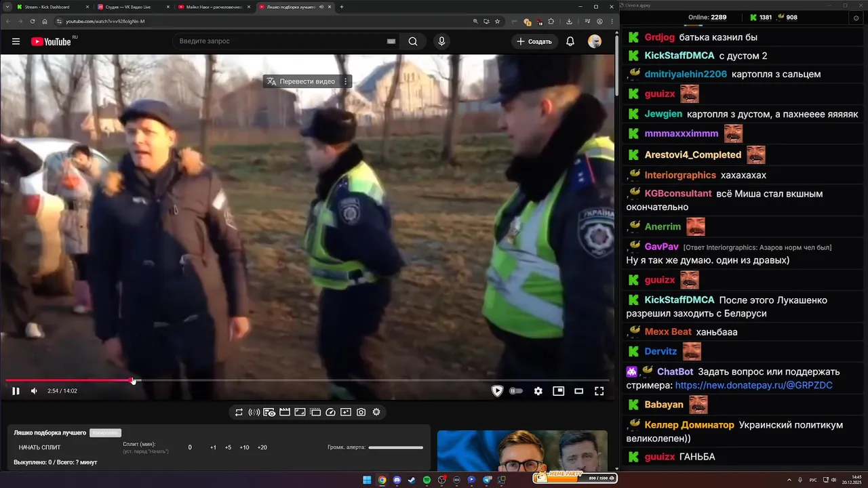Open the account avatar menu

[x=595, y=41]
